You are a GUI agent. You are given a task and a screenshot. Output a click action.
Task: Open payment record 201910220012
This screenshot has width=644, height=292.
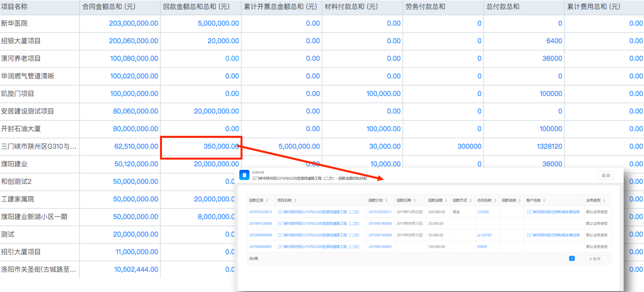tap(260, 212)
